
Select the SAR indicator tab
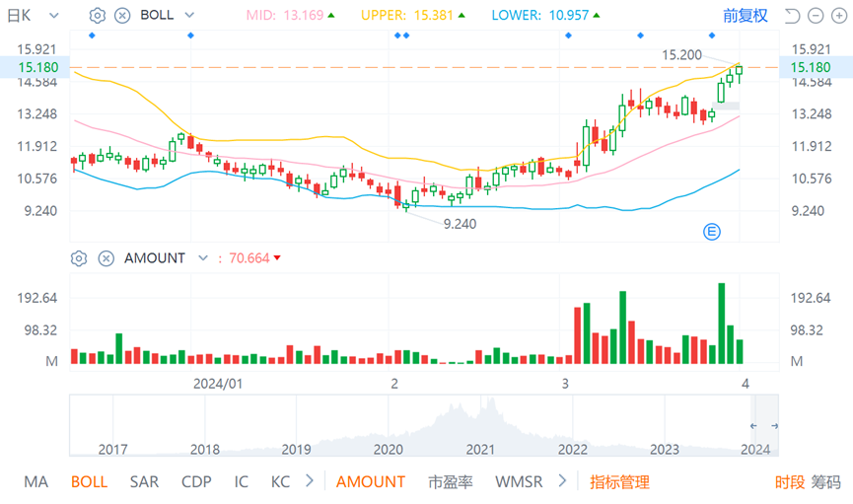click(144, 481)
